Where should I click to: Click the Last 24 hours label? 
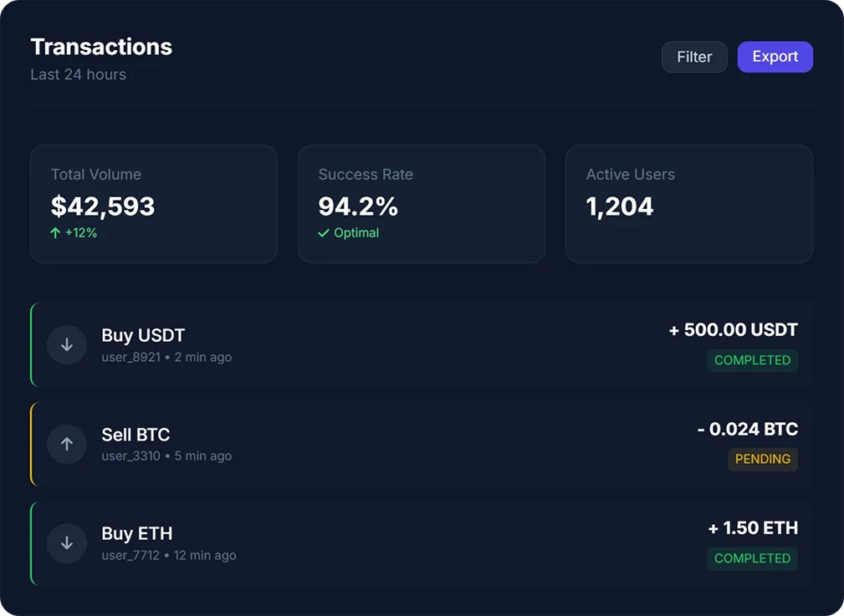(78, 74)
